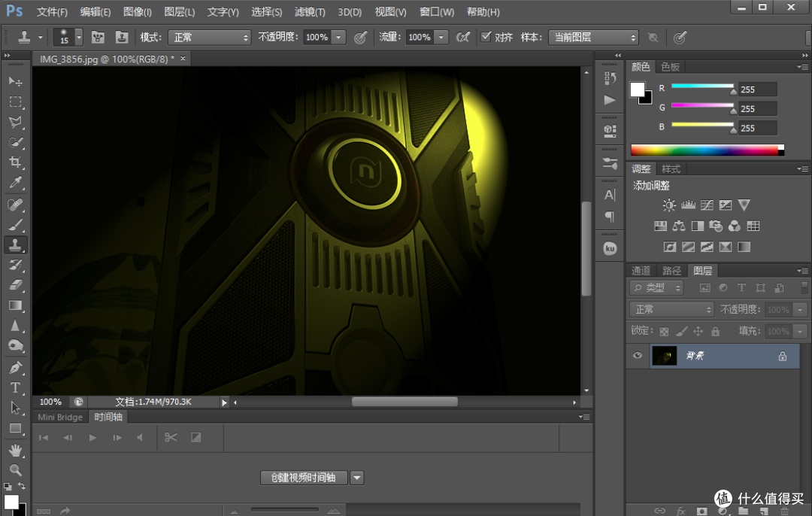This screenshot has width=812, height=516.
Task: Toggle the Aligned checkbox
Action: (486, 37)
